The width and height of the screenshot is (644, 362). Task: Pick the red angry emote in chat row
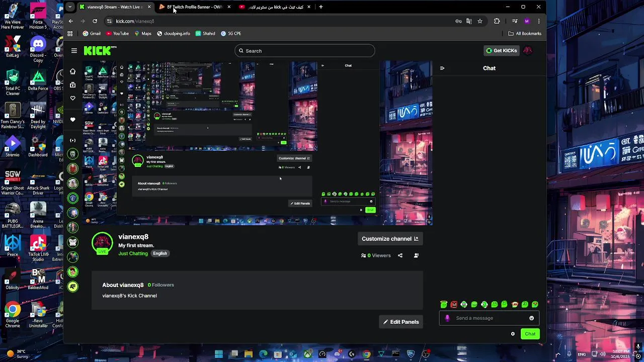[454, 304]
